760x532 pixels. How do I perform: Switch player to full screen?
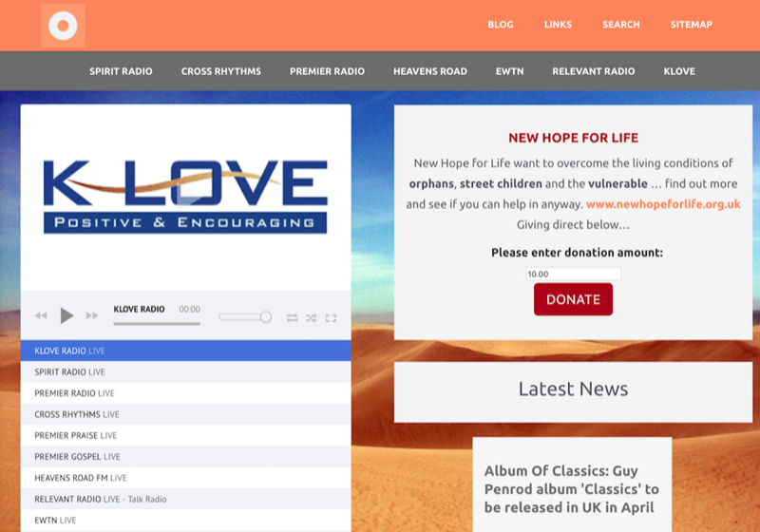click(331, 318)
